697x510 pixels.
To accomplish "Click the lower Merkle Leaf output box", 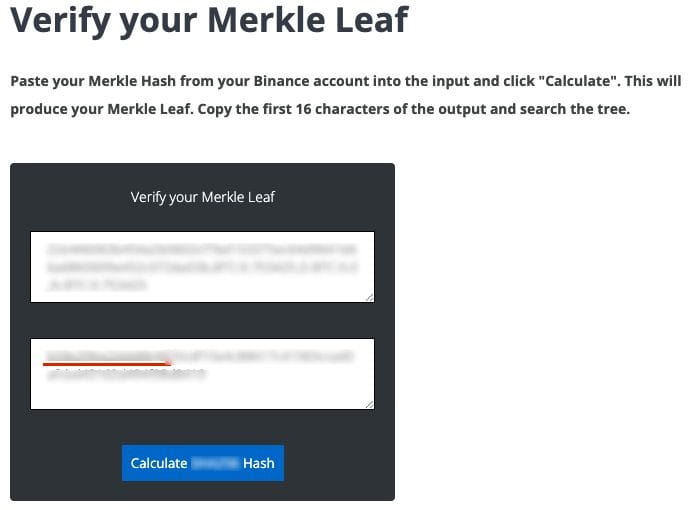I will click(202, 373).
